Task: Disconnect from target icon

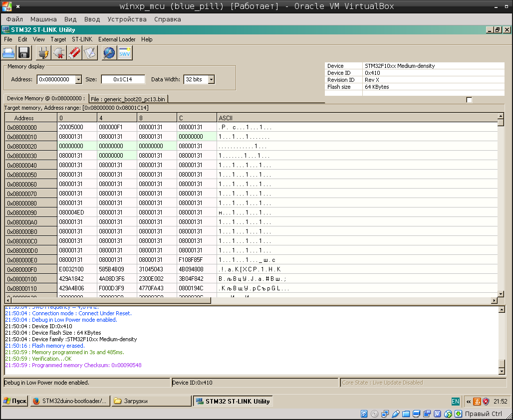Action: pos(59,53)
